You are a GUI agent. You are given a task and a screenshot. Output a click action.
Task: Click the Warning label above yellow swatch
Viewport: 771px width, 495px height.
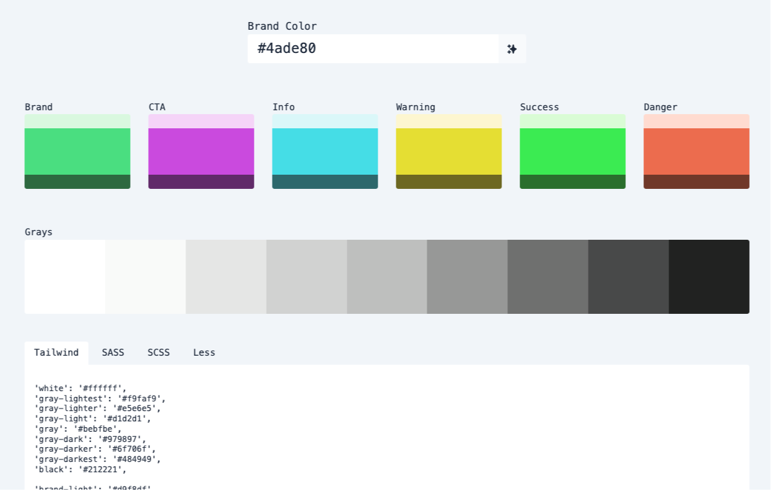tap(415, 107)
